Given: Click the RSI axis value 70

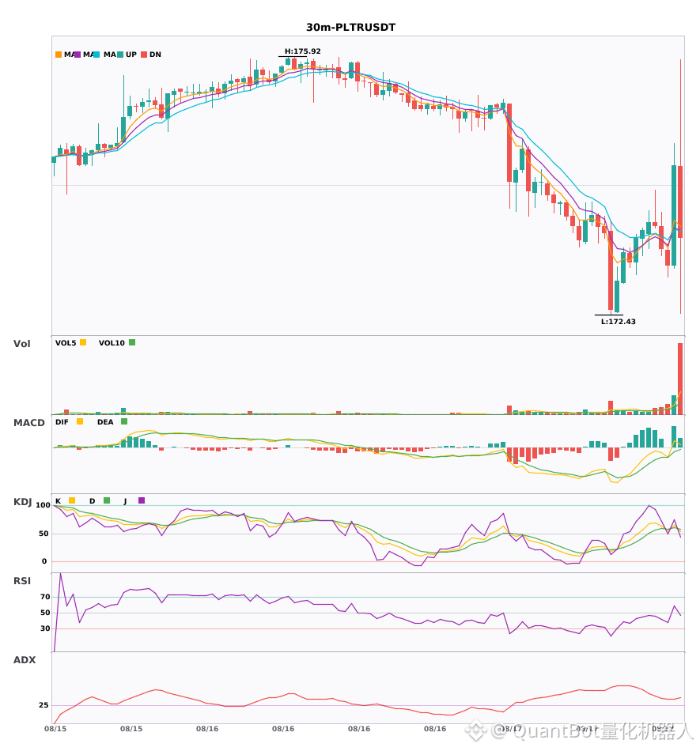Looking at the screenshot, I should pos(45,597).
